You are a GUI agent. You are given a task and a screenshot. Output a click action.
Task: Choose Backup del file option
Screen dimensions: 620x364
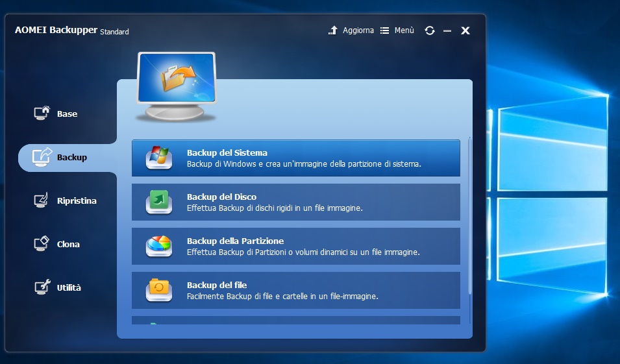click(296, 290)
